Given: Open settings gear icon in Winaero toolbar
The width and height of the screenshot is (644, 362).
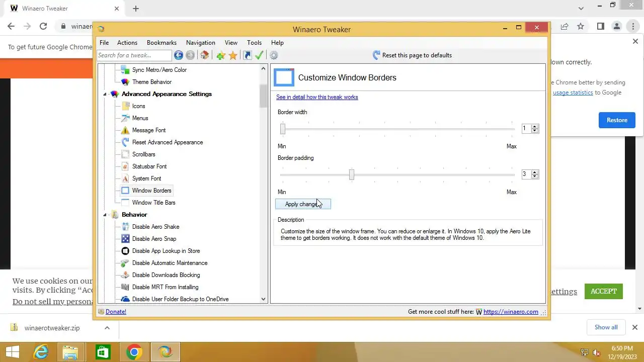Looking at the screenshot, I should click(x=274, y=55).
